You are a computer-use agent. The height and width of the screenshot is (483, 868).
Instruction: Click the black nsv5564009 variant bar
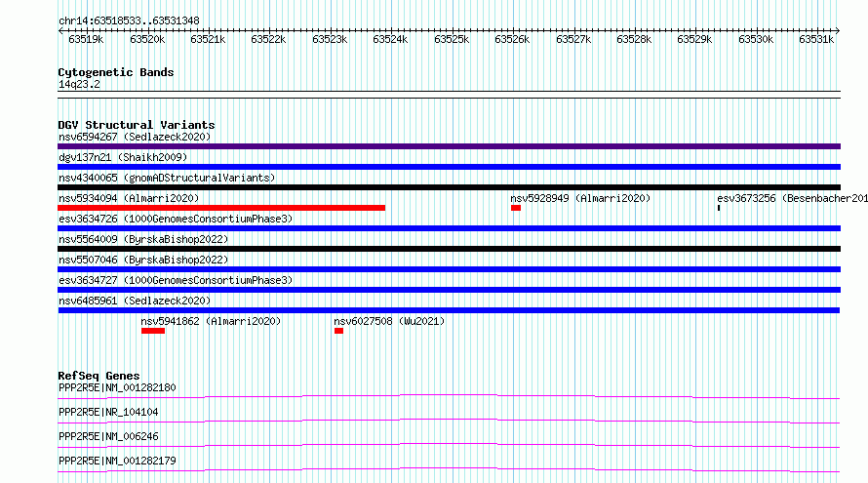(x=449, y=249)
